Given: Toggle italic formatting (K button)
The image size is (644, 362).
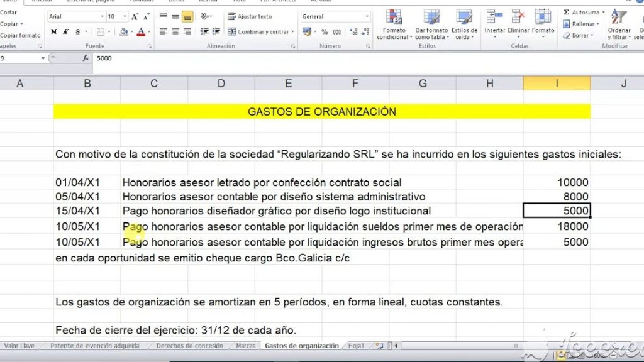Looking at the screenshot, I should pyautogui.click(x=66, y=31).
